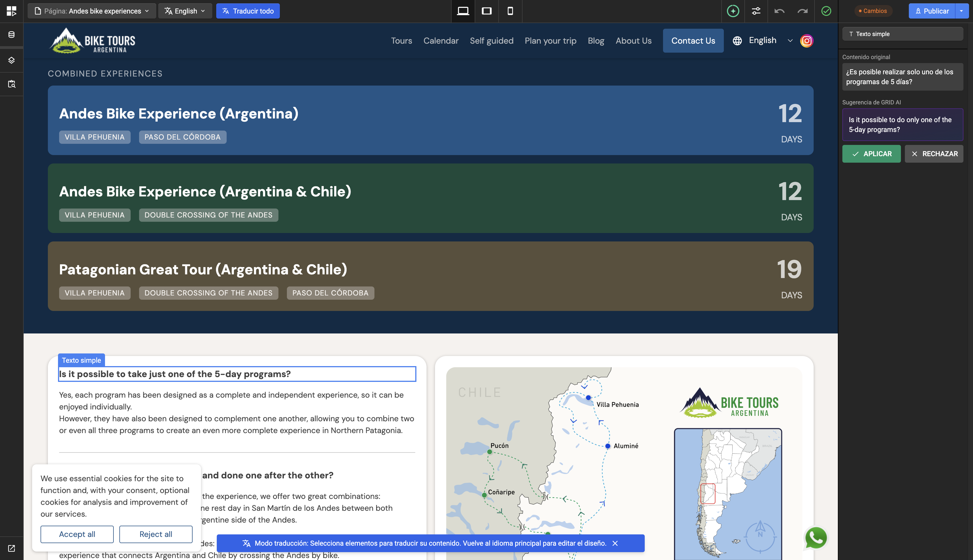
Task: Open the English language dropdown in toolbar
Action: (x=185, y=11)
